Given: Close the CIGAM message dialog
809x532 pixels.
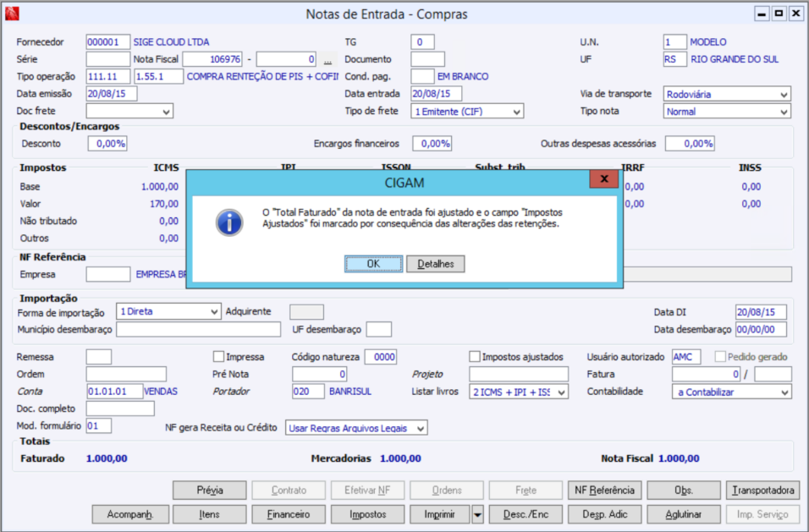Looking at the screenshot, I should click(x=603, y=178).
